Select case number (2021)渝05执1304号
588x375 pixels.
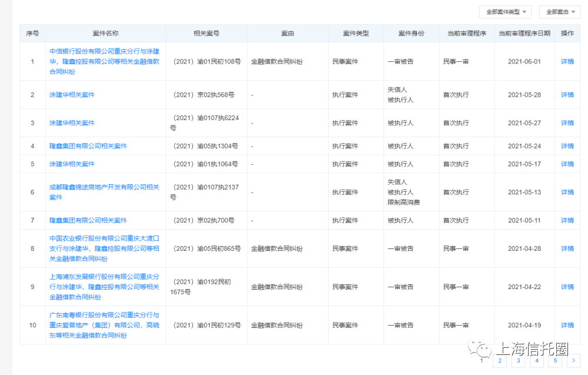205,145
